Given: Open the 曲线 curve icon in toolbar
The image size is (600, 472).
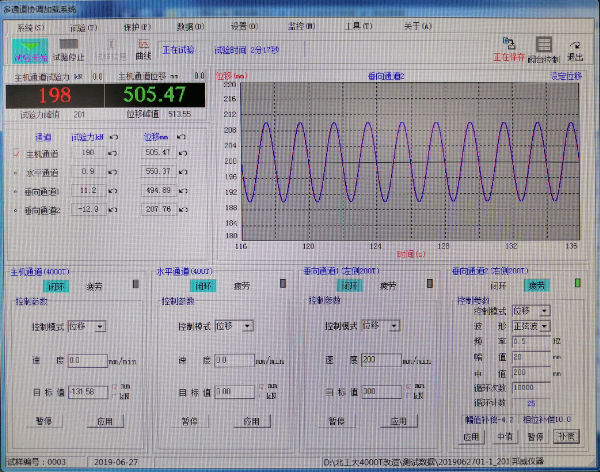Looking at the screenshot, I should click(x=143, y=50).
